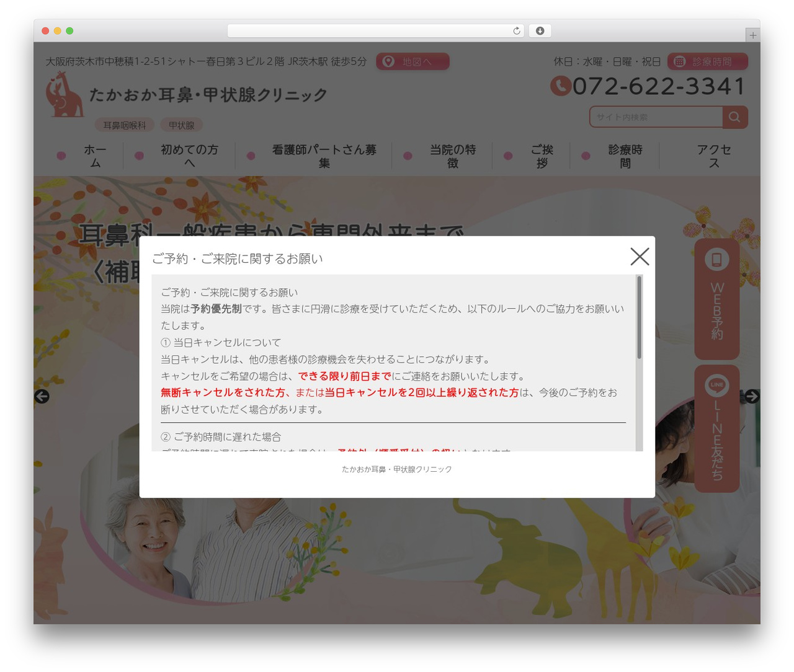The image size is (794, 672).
Task: Focus the サイト内検索 search field
Action: (x=656, y=117)
